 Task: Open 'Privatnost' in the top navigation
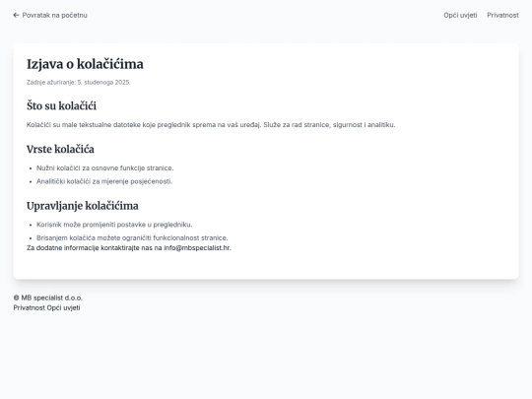pos(502,15)
